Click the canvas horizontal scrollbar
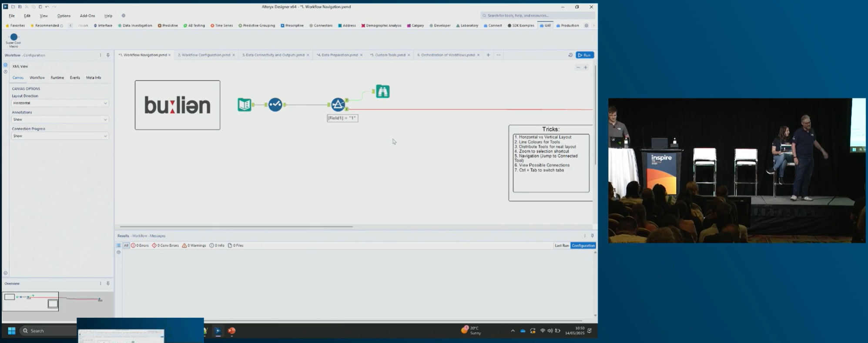The image size is (868, 343). 236,226
